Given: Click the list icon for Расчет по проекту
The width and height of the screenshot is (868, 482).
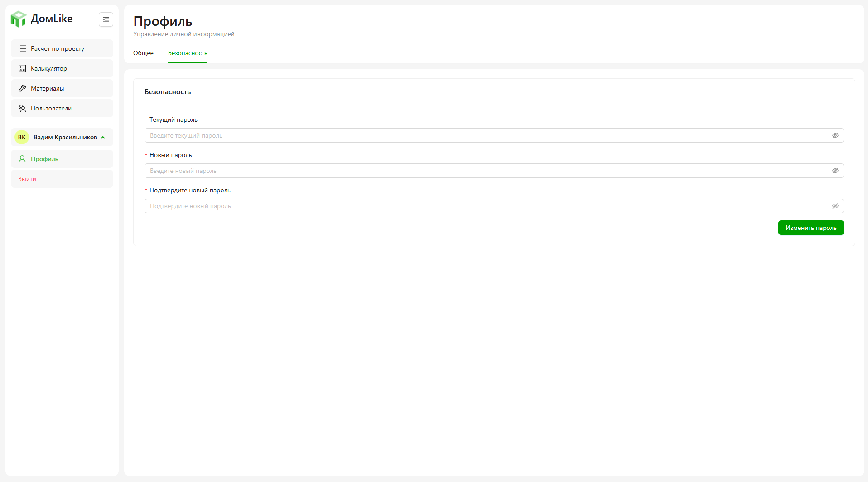Looking at the screenshot, I should [22, 48].
